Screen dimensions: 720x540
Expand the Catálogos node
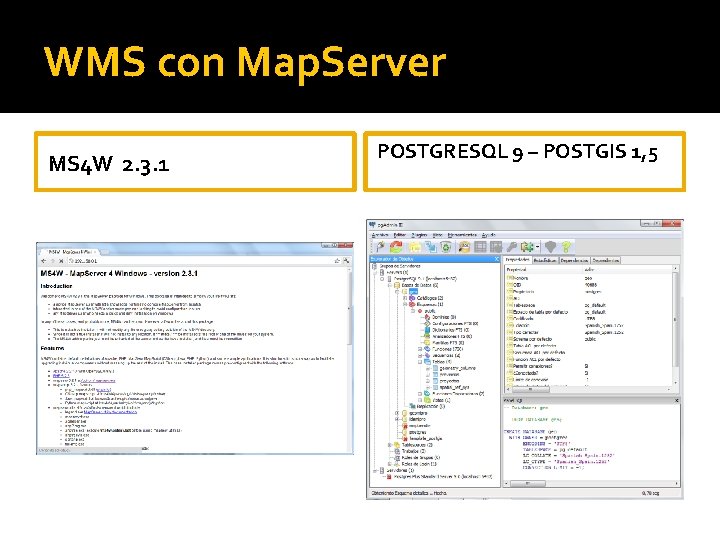pos(405,298)
